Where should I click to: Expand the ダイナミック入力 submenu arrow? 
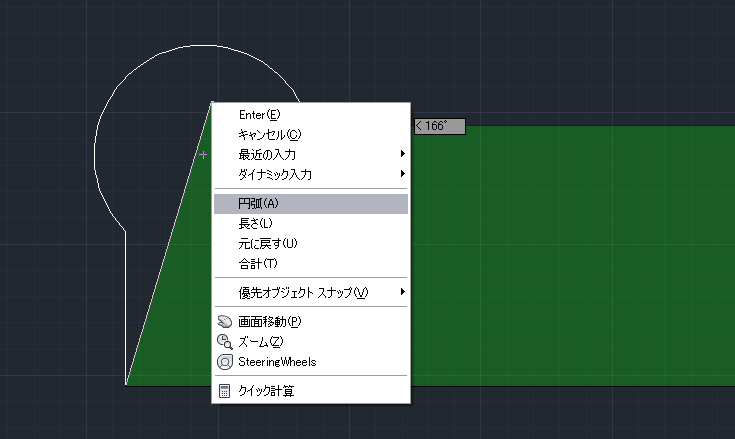pyautogui.click(x=402, y=174)
